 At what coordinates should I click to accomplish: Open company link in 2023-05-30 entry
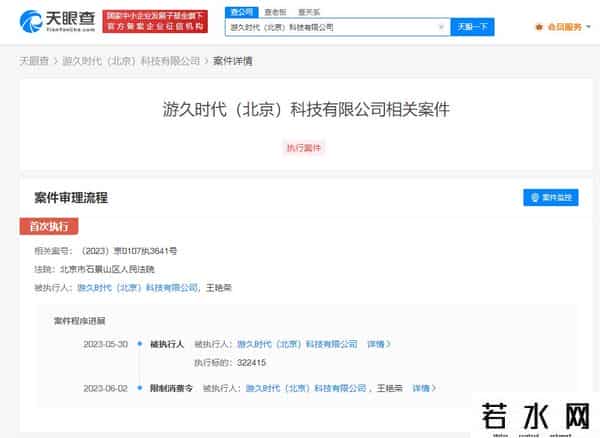[x=297, y=344]
